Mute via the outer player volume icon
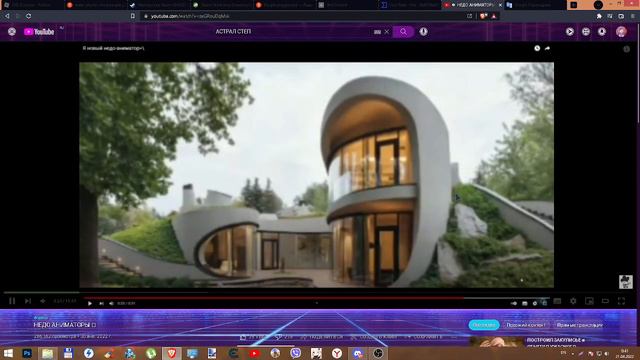The width and height of the screenshot is (640, 360). 43,301
